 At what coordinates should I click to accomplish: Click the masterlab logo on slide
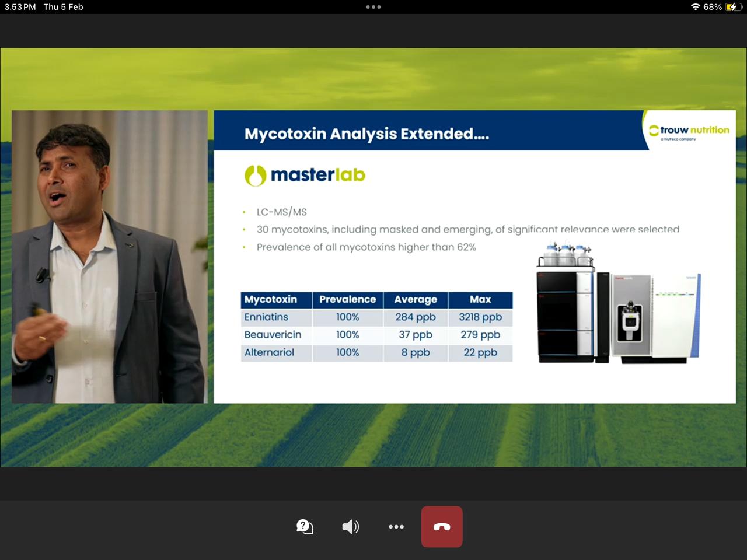(305, 175)
